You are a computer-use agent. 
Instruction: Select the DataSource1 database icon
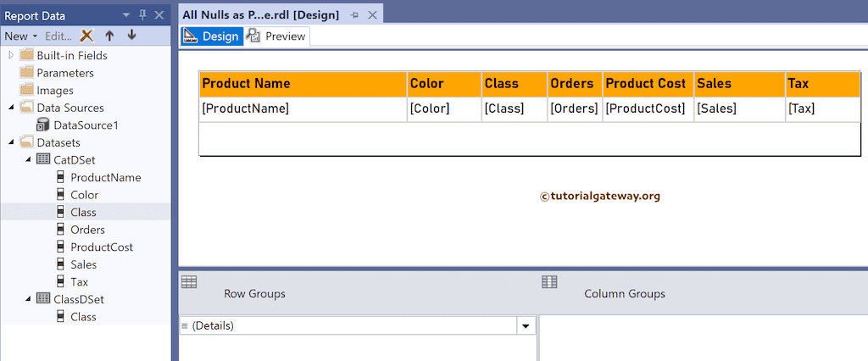[43, 125]
